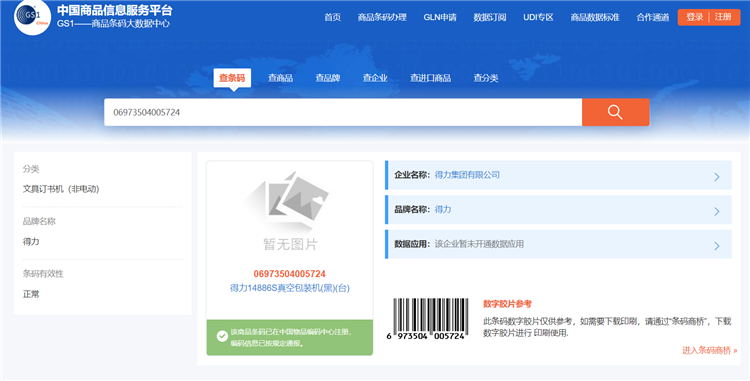Click the 文具订书机(非电动) category text

point(61,189)
